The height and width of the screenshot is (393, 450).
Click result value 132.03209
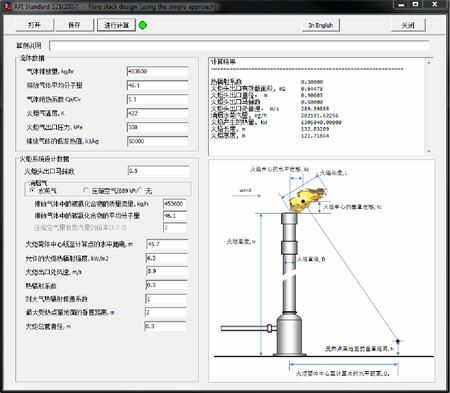coord(315,129)
